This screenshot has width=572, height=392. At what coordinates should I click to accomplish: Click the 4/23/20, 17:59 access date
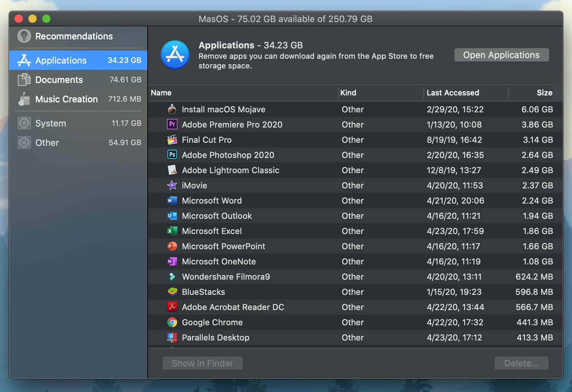[455, 231]
